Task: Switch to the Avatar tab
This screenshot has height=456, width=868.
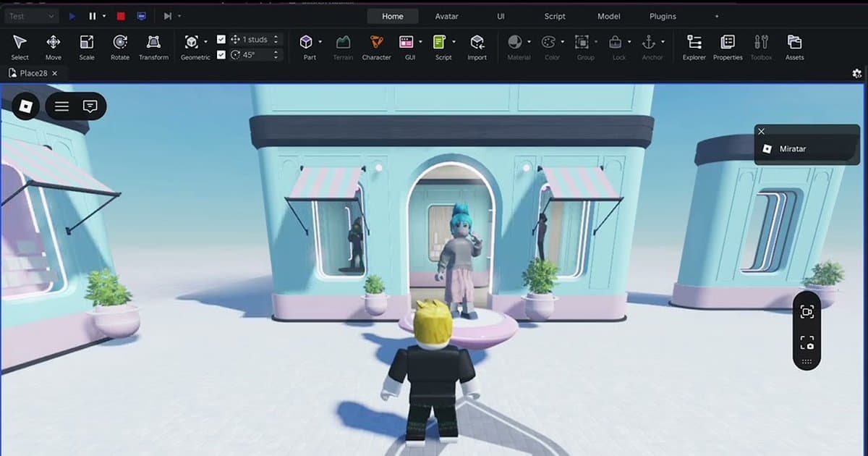Action: (446, 16)
